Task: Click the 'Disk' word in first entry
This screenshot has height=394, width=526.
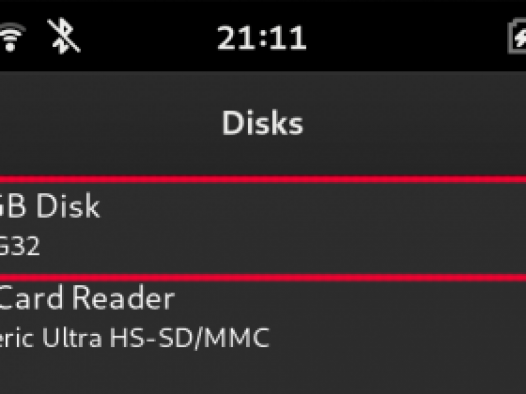Action: (x=68, y=206)
